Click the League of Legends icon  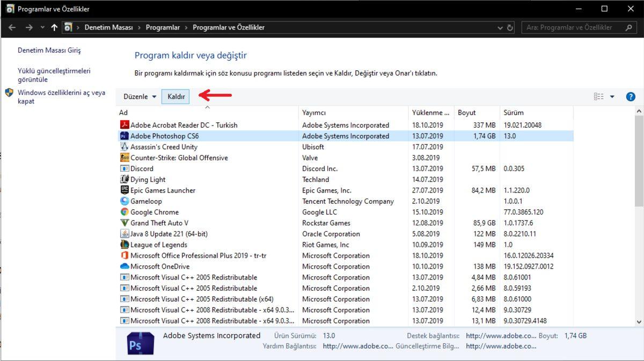point(124,245)
